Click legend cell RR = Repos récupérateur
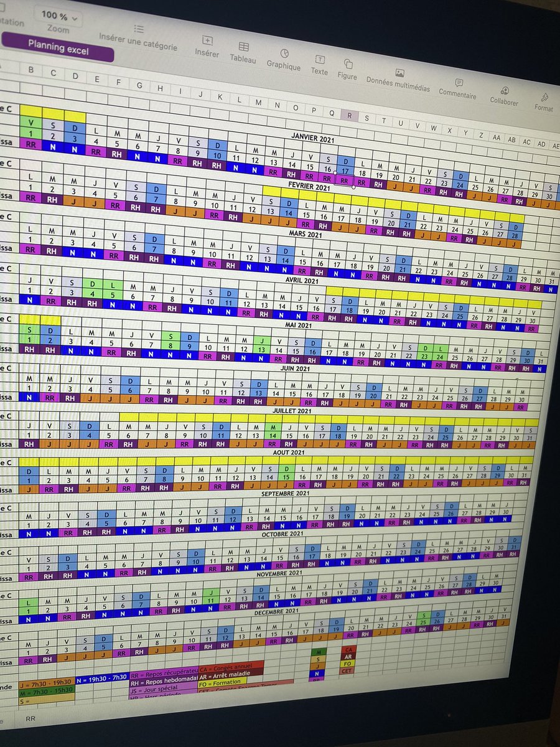This screenshot has width=560, height=747. pos(164,672)
